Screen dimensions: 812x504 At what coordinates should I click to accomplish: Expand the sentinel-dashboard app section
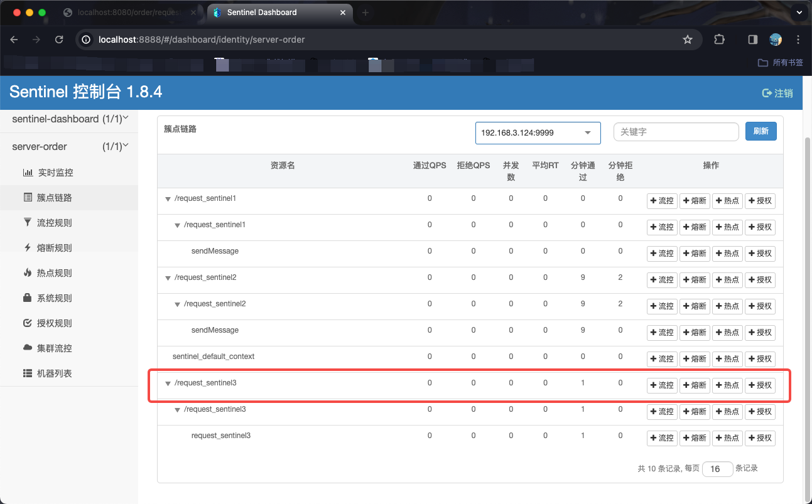pos(69,119)
